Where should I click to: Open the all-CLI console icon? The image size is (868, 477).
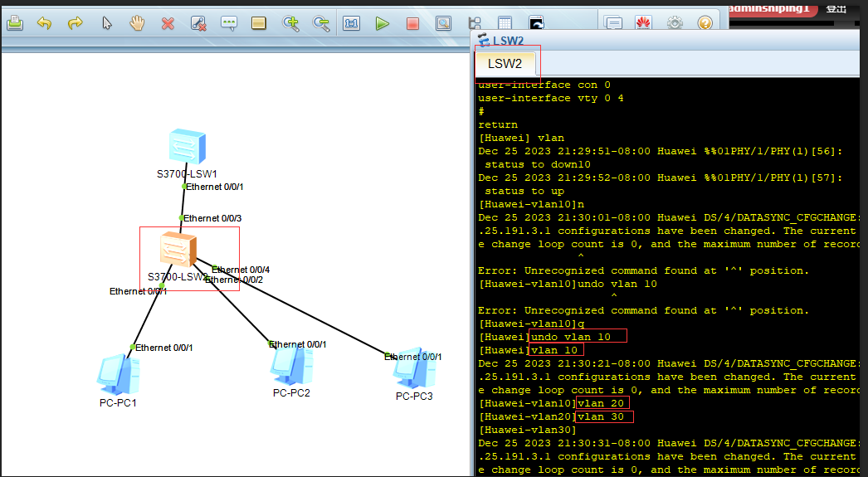(536, 22)
